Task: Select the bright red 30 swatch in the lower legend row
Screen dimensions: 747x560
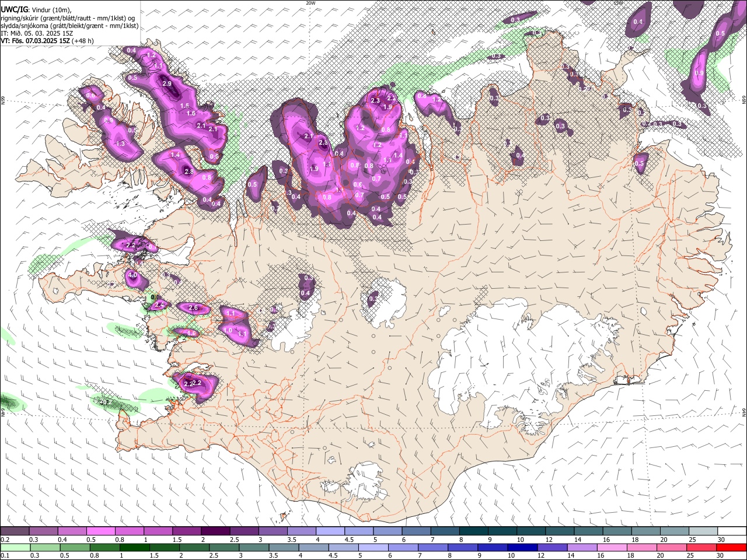Action: [x=731, y=548]
